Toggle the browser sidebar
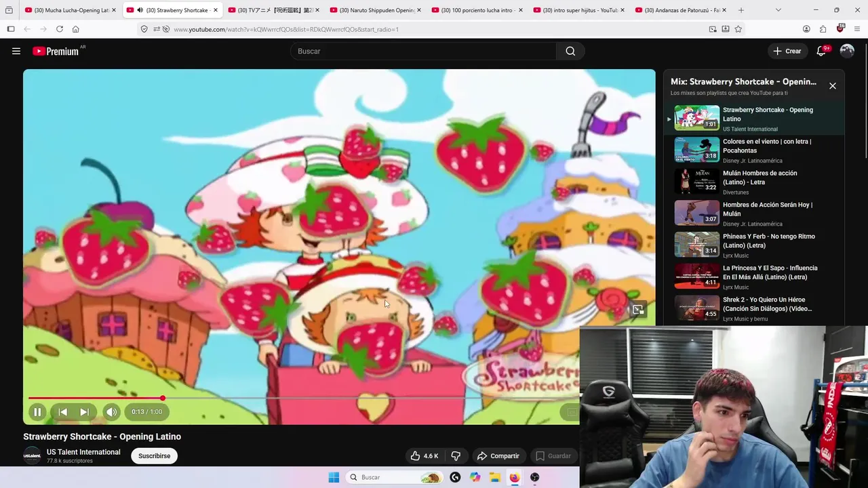The width and height of the screenshot is (868, 488). coord(11,29)
